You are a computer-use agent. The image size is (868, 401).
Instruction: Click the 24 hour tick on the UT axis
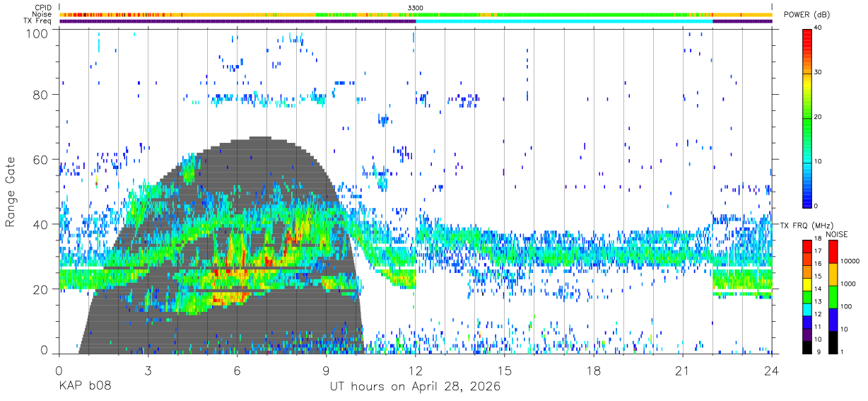click(x=772, y=371)
